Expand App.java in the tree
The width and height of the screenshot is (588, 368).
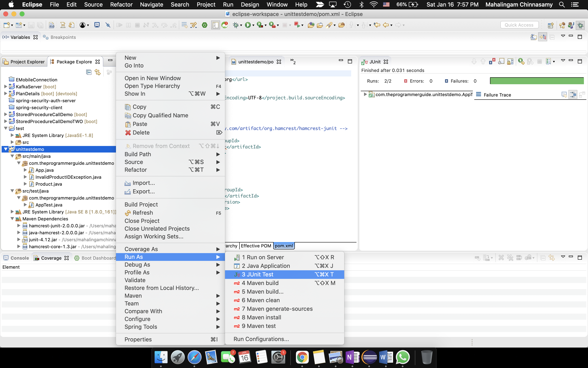click(25, 170)
